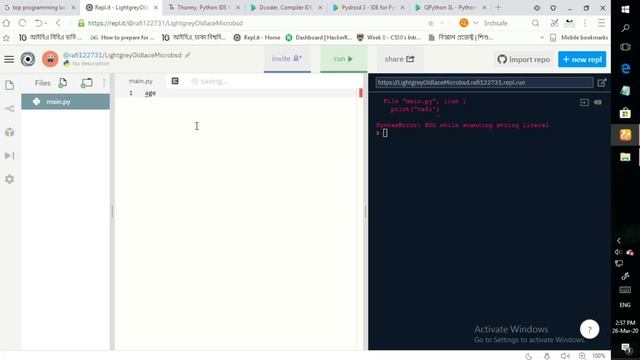This screenshot has height=360, width=640.
Task: Open the Debugger sidebar icon
Action: (9, 156)
